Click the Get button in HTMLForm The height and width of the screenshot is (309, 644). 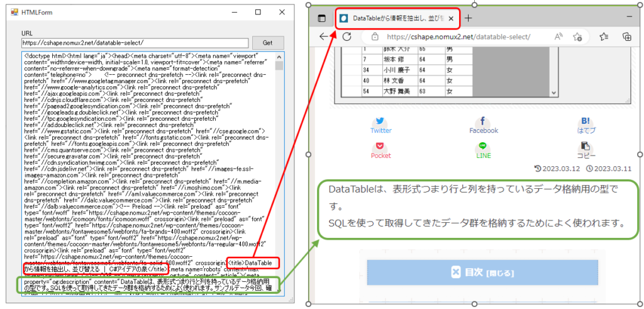[x=267, y=43]
